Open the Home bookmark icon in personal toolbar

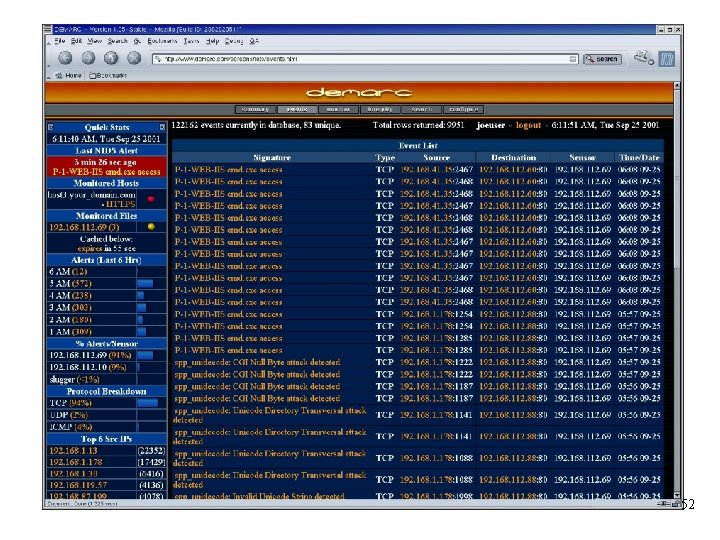point(68,75)
